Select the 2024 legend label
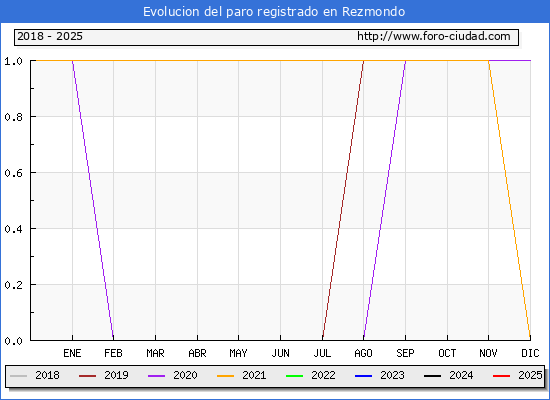550x400 pixels. [461, 375]
